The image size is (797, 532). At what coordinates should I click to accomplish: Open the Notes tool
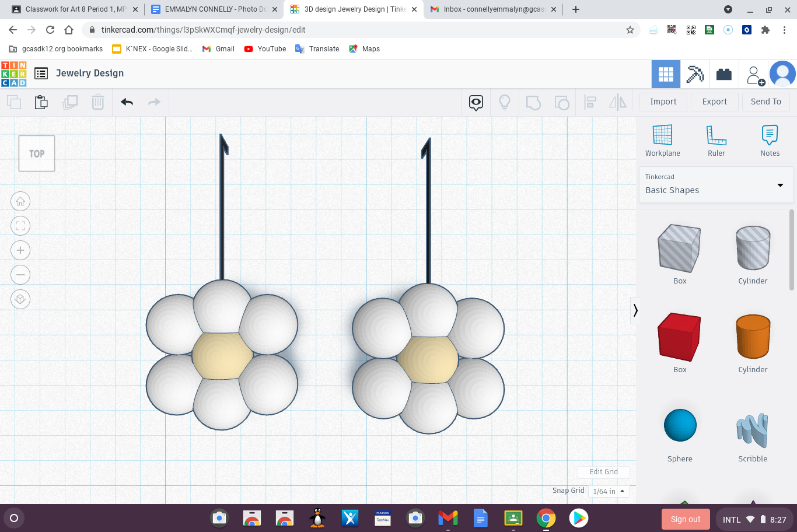tap(770, 141)
